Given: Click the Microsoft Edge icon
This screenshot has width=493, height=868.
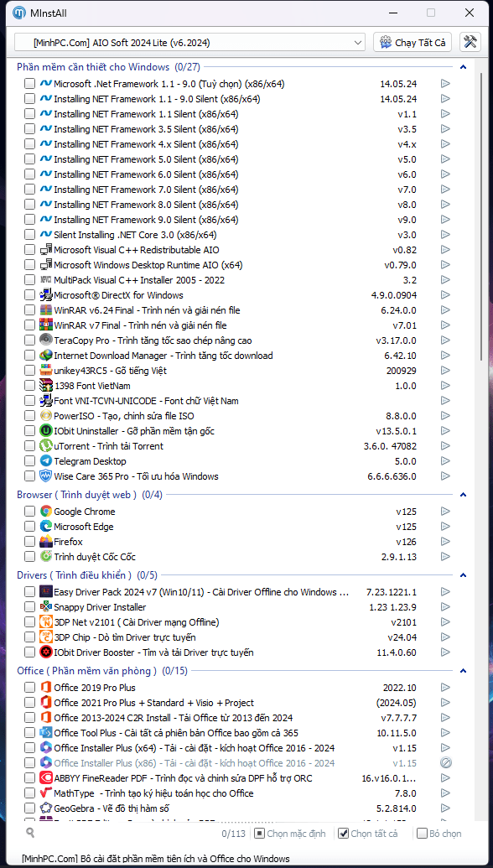Looking at the screenshot, I should point(46,527).
